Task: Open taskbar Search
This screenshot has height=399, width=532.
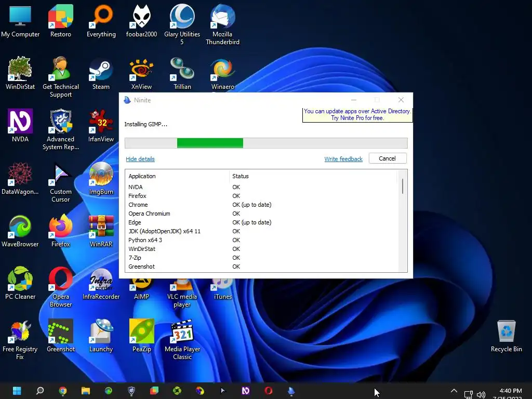Action: [x=39, y=391]
